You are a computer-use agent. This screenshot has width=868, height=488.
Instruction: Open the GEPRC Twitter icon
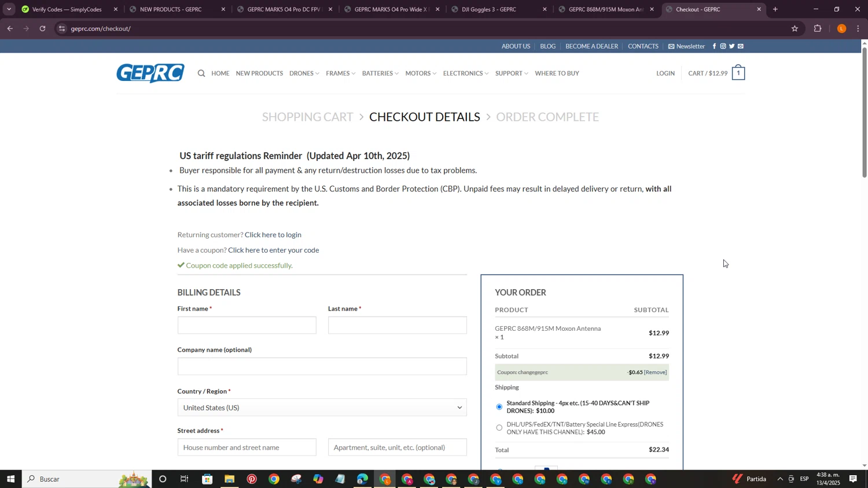click(x=731, y=46)
